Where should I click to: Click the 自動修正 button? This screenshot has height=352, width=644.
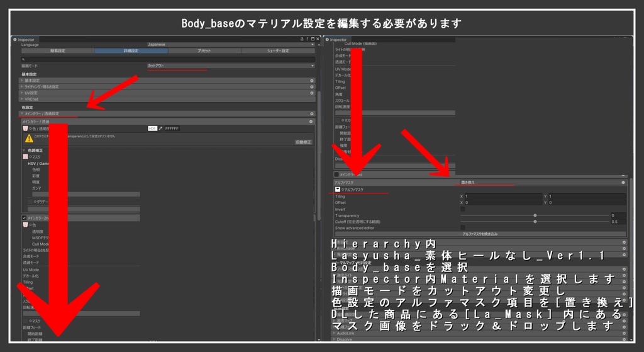tap(304, 142)
